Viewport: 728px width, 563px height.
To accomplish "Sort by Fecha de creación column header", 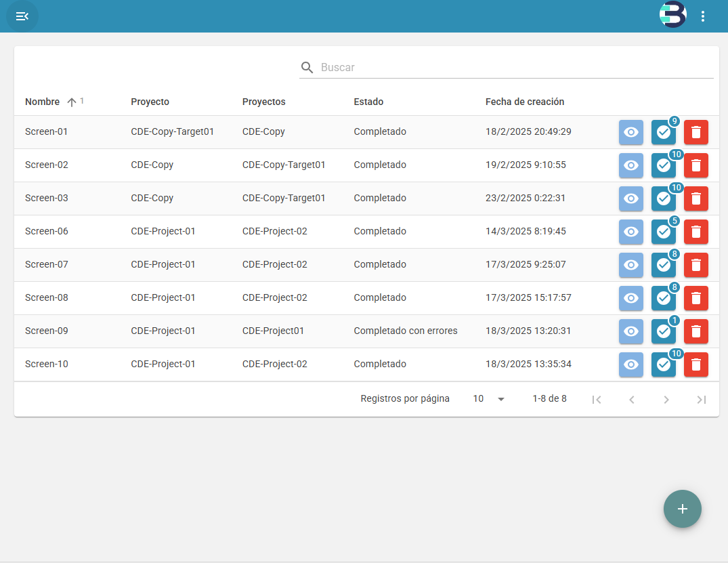I will (x=525, y=102).
